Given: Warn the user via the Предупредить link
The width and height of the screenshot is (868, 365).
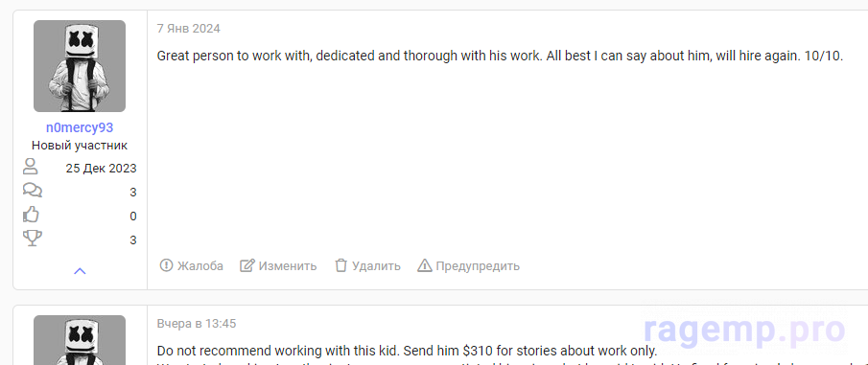Looking at the screenshot, I should [x=468, y=266].
